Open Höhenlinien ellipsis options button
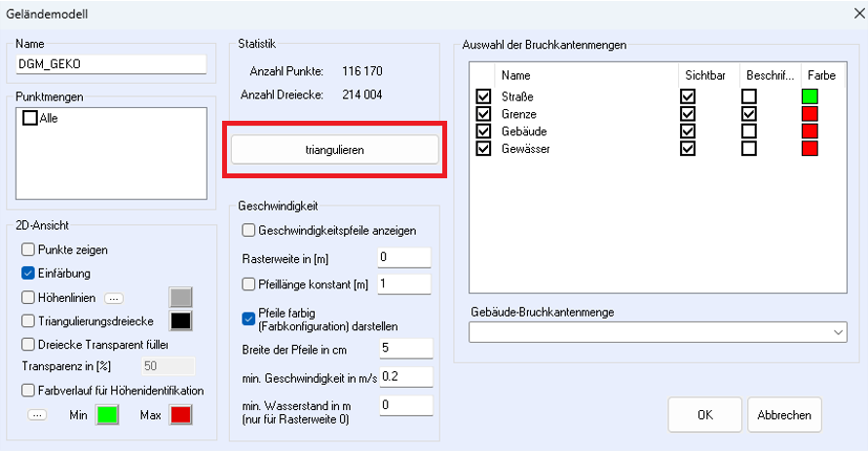Screen dimensions: 868x451 pos(113,298)
